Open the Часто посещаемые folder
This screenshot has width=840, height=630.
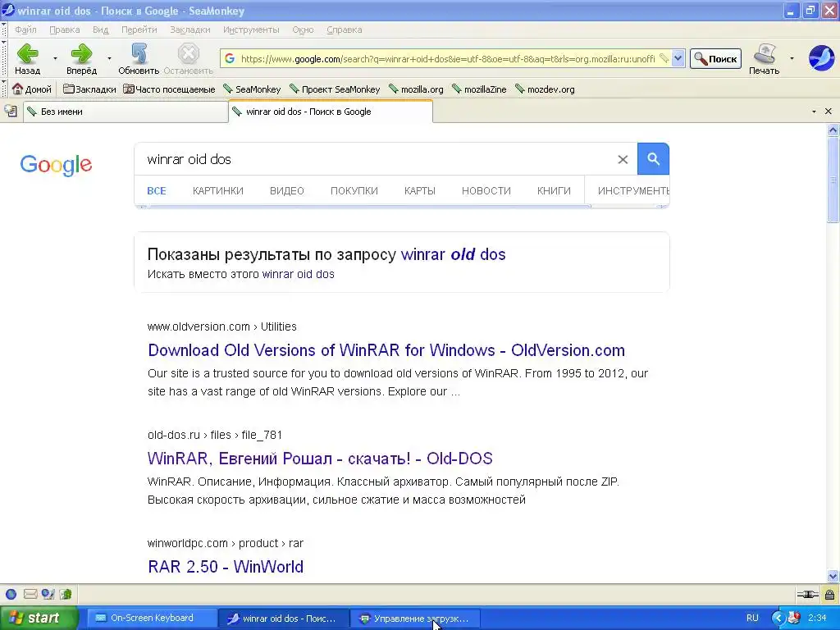169,89
